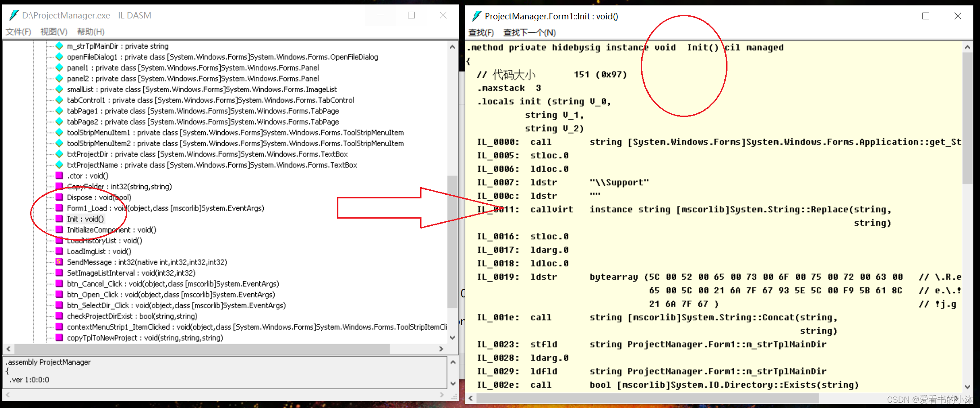Open the 帮助(H) menu in IL DASM
This screenshot has width=980, height=408.
91,31
